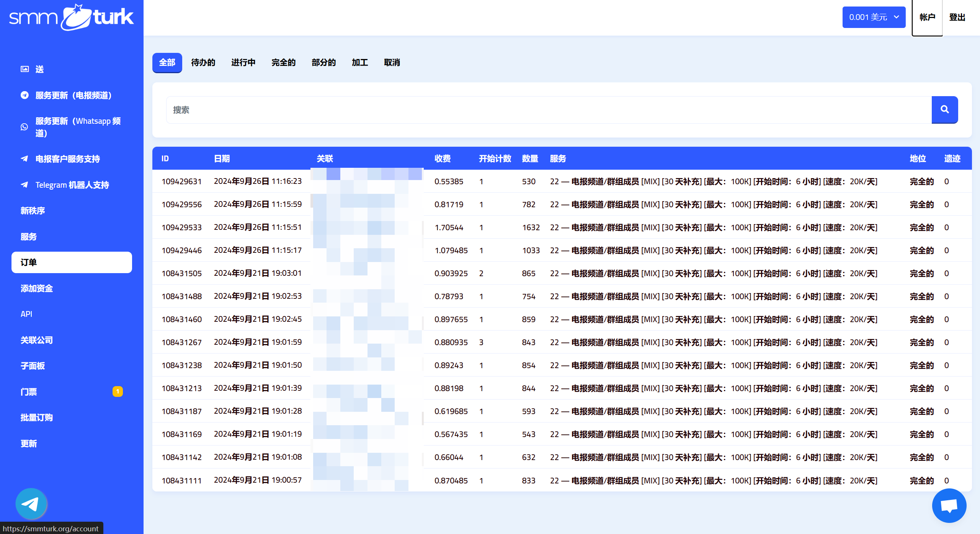
Task: Click the 开始计数 column header
Action: [x=495, y=159]
